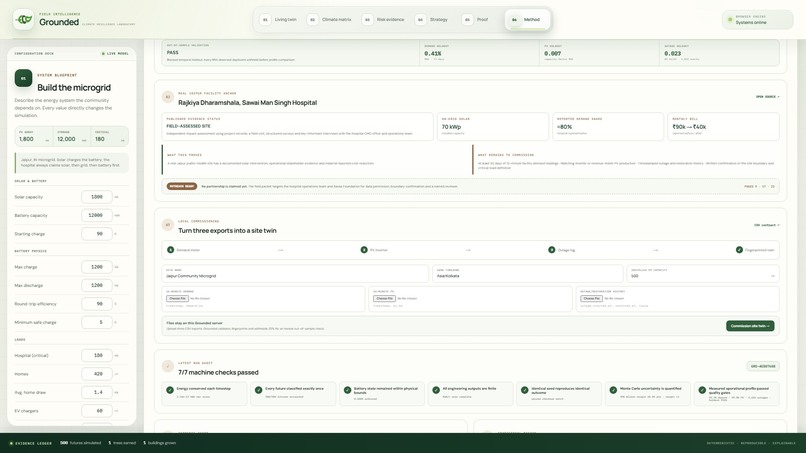This screenshot has height=453, width=806.
Task: Click the Demand holdout 0.41% value
Action: point(433,53)
